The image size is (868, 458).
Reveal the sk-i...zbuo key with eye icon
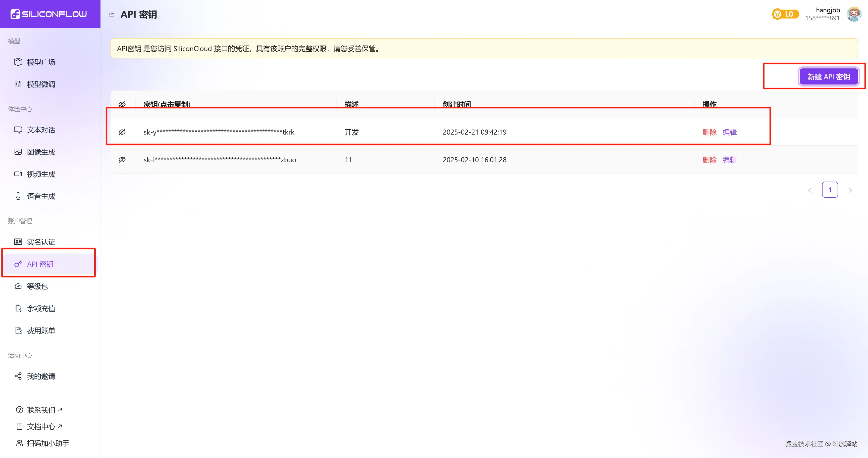tap(122, 160)
